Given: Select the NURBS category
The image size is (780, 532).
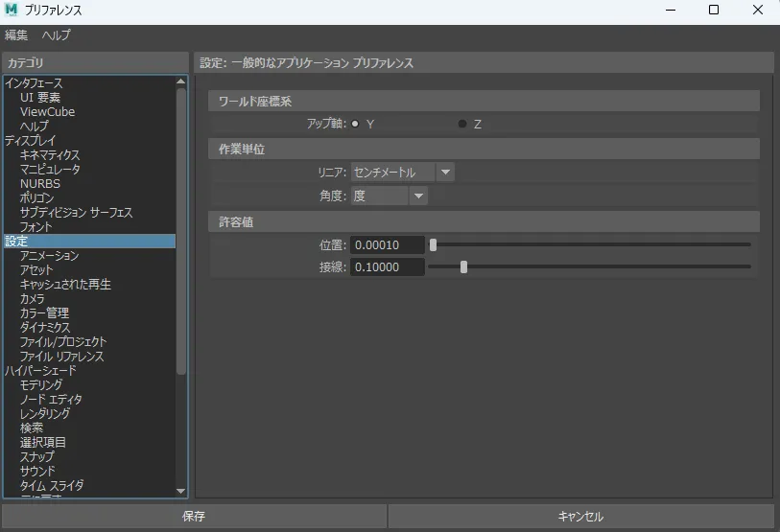Looking at the screenshot, I should [x=39, y=184].
